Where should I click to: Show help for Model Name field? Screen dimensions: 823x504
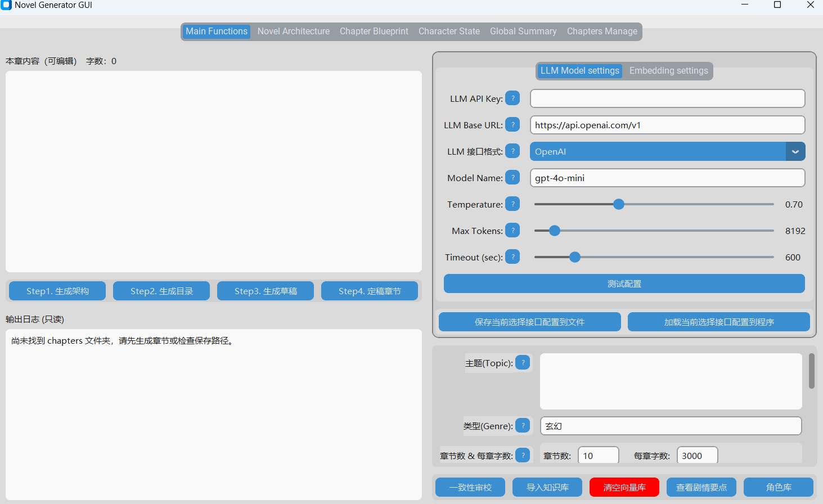pyautogui.click(x=512, y=178)
